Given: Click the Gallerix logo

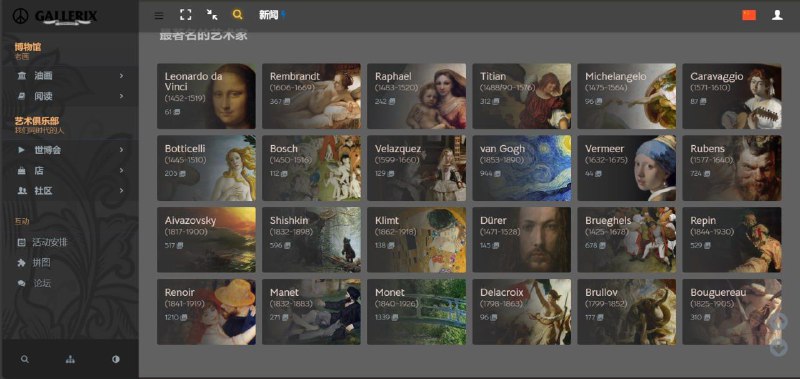Looking at the screenshot, I should (55, 16).
